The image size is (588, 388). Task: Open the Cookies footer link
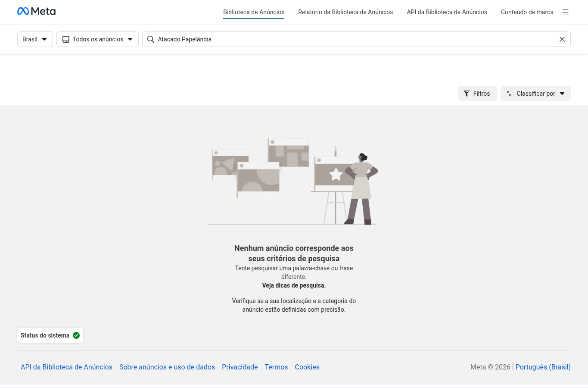click(x=307, y=367)
